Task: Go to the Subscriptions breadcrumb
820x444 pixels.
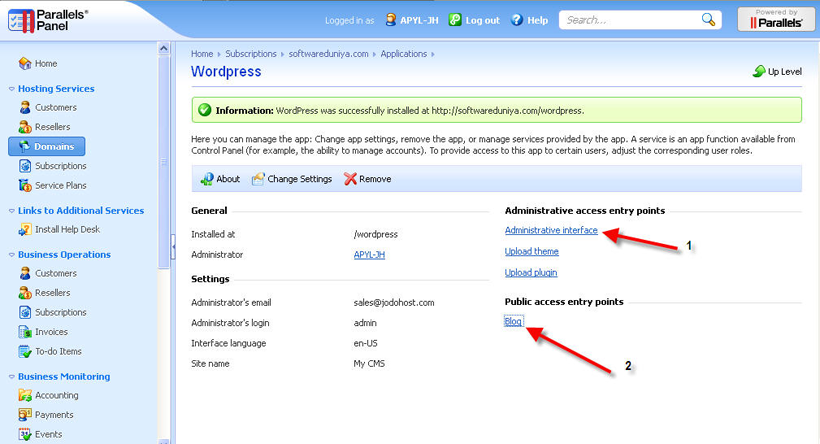Action: tap(250, 54)
